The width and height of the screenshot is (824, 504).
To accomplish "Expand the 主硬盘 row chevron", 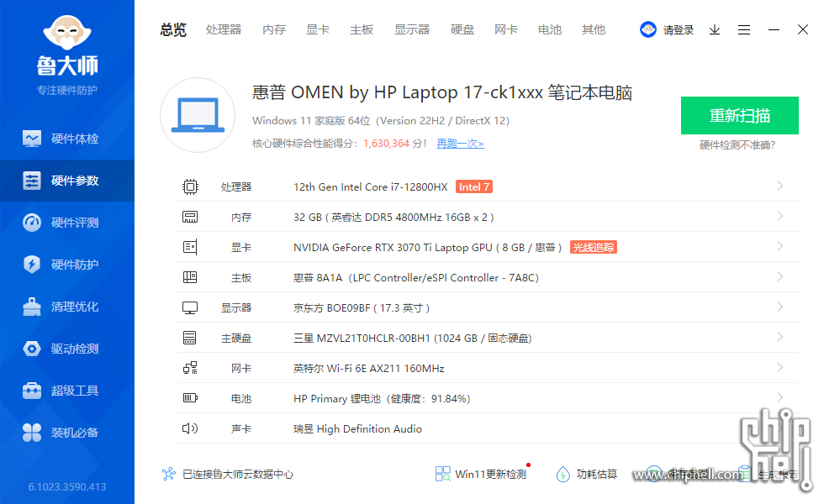I will pos(780,337).
